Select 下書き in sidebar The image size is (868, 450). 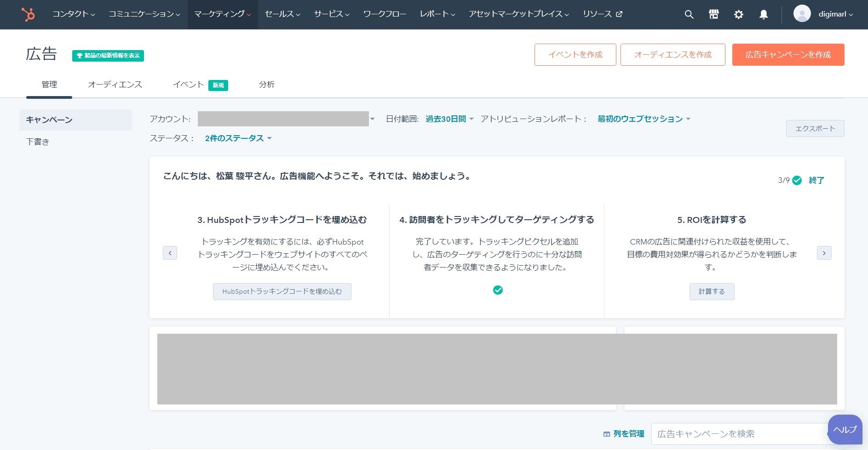point(38,142)
